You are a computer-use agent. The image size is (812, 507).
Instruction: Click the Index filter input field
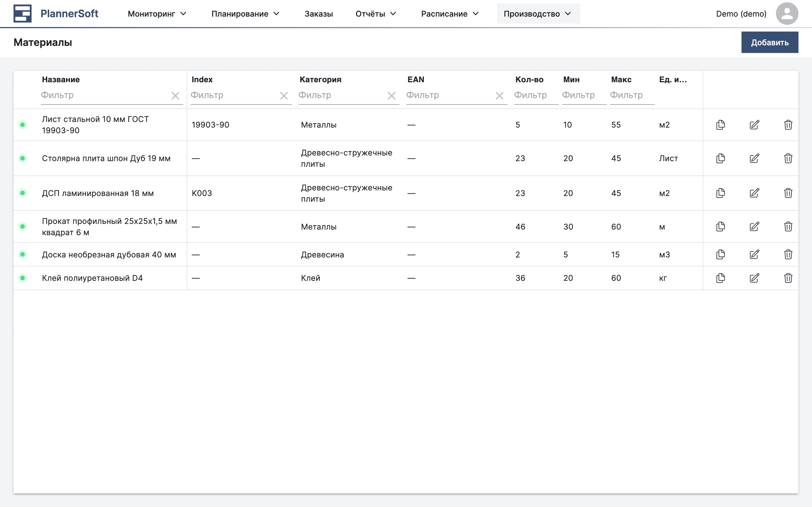click(x=233, y=95)
